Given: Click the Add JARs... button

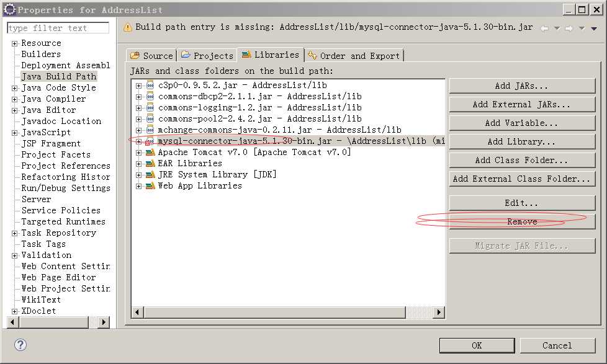Looking at the screenshot, I should click(522, 86).
